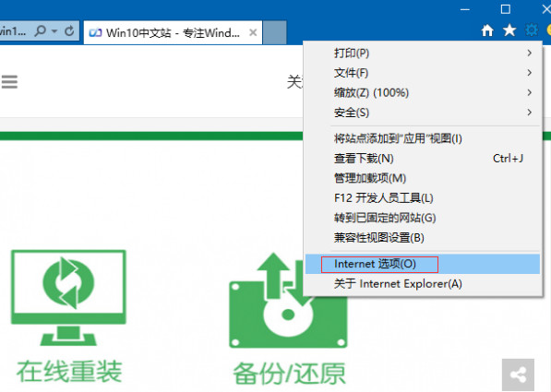Open the 在线重装 text link
The height and width of the screenshot is (392, 551).
click(x=69, y=372)
